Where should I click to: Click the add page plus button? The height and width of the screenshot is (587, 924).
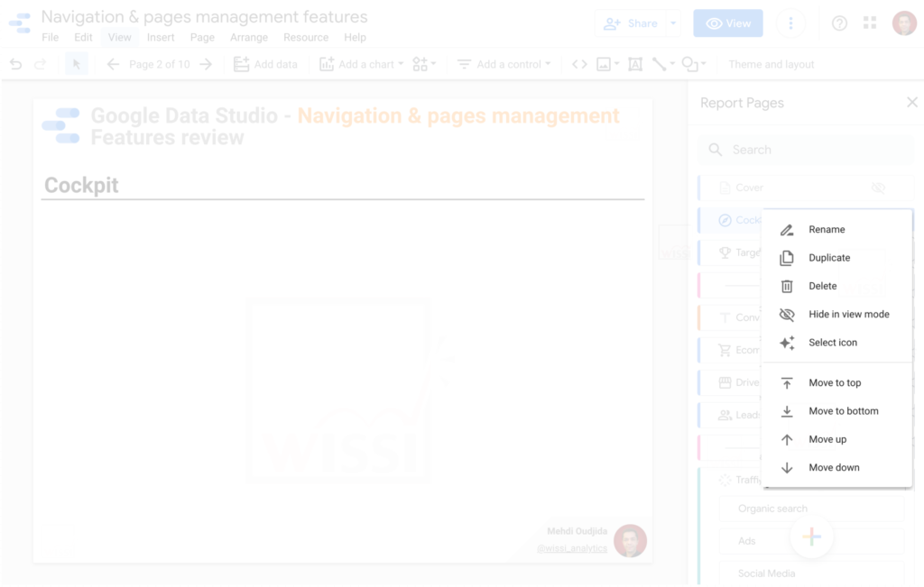[x=811, y=537]
